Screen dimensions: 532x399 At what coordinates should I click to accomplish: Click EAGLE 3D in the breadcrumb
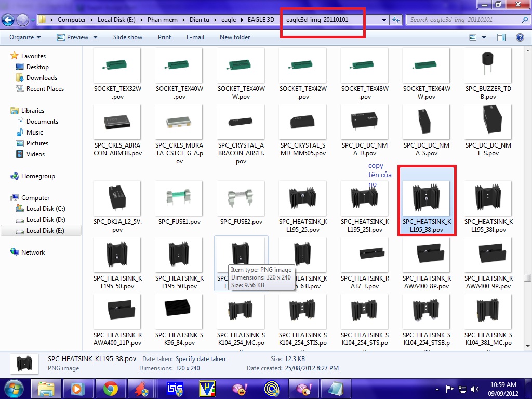261,20
